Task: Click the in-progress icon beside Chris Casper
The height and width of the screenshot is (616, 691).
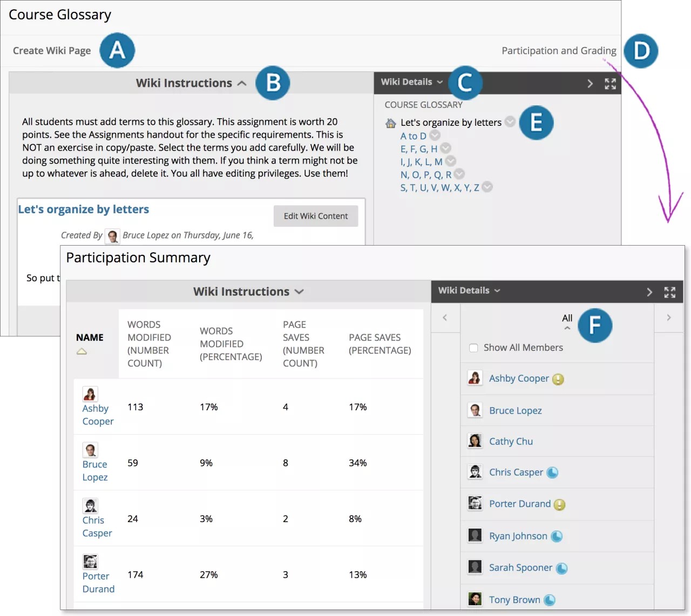Action: [x=552, y=473]
